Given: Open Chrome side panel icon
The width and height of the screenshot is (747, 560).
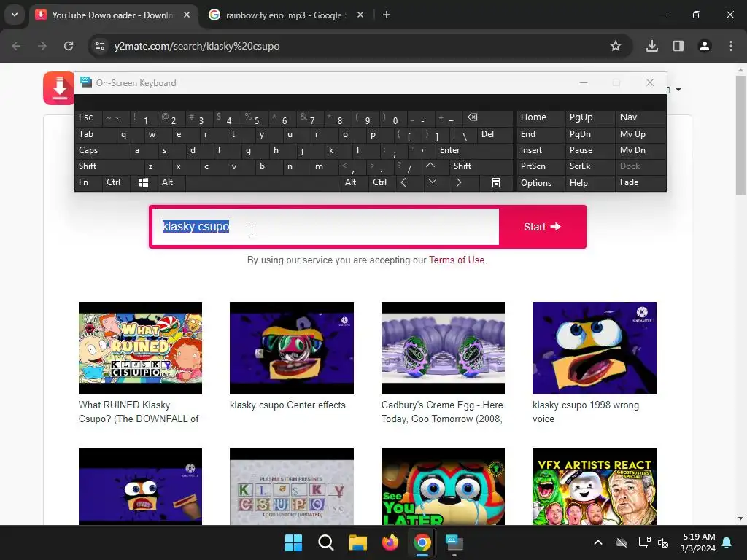Looking at the screenshot, I should coord(678,46).
